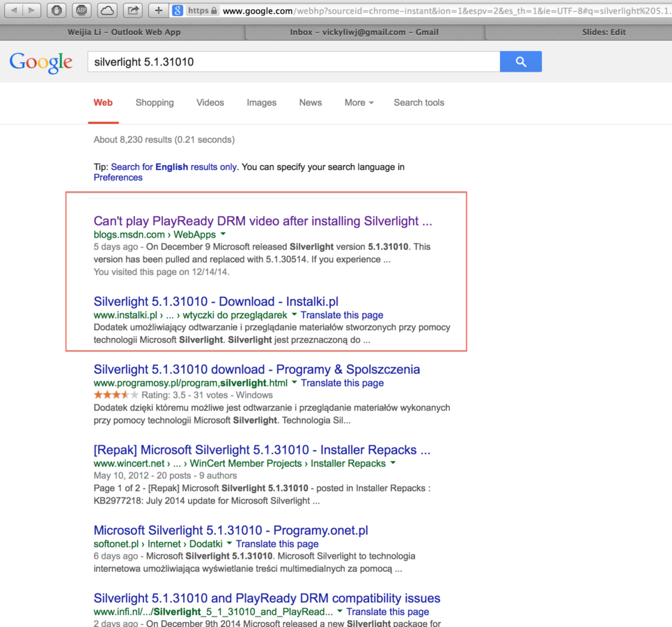Image resolution: width=672 pixels, height=627 pixels.
Task: Click the www.programosy.pl green URL text
Action: click(x=191, y=383)
